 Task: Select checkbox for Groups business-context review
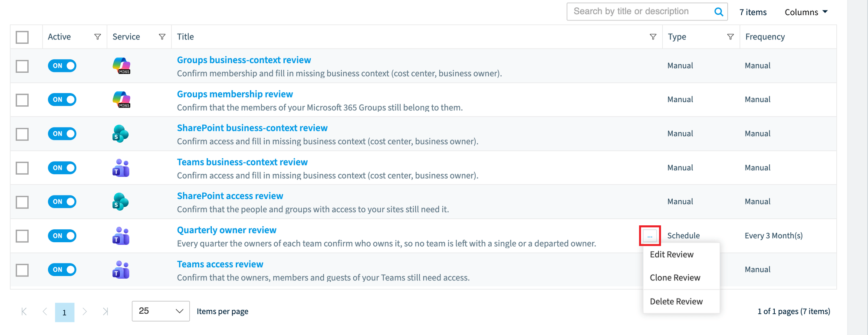pos(22,66)
